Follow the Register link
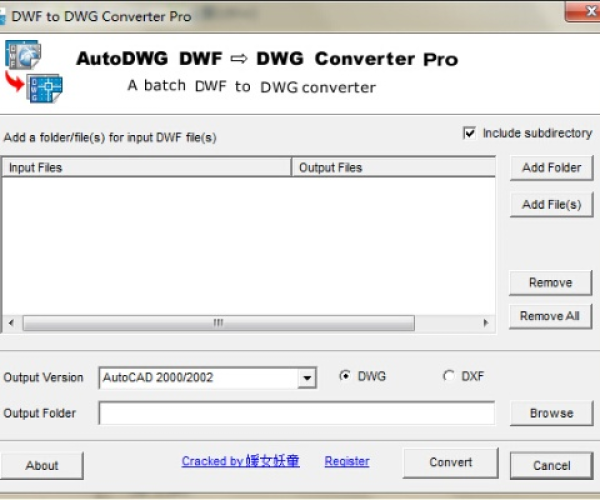This screenshot has width=600, height=500. click(x=347, y=461)
